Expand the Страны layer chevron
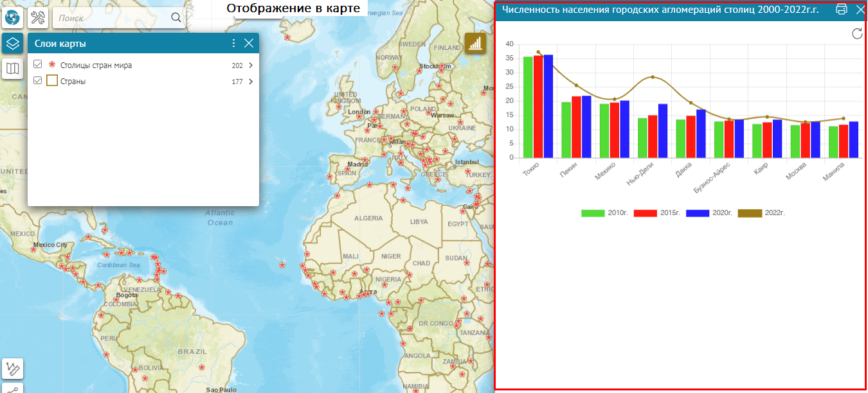The width and height of the screenshot is (868, 393). (250, 82)
